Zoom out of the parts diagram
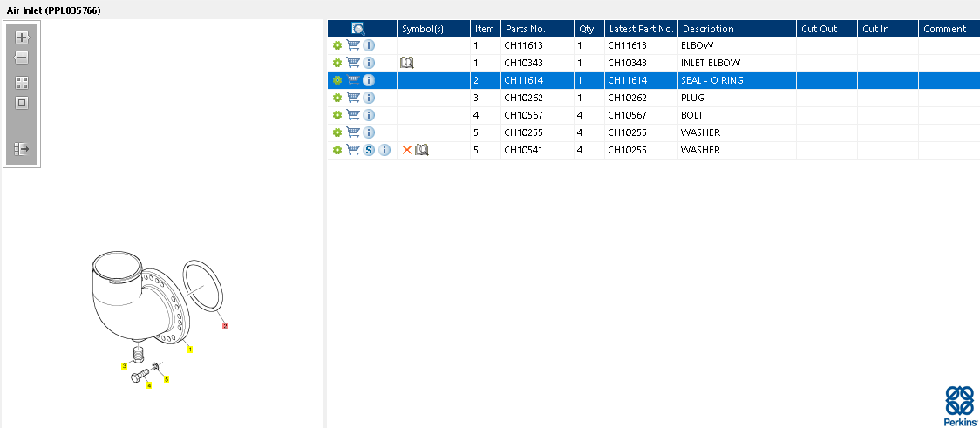This screenshot has width=980, height=428. [x=22, y=58]
